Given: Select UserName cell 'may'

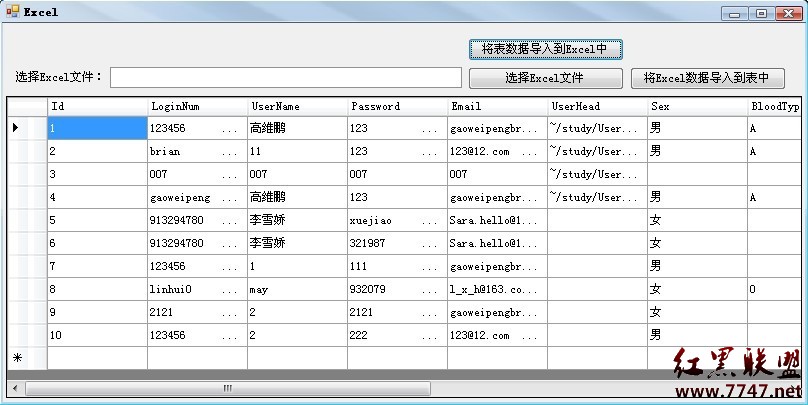Looking at the screenshot, I should pyautogui.click(x=297, y=289).
